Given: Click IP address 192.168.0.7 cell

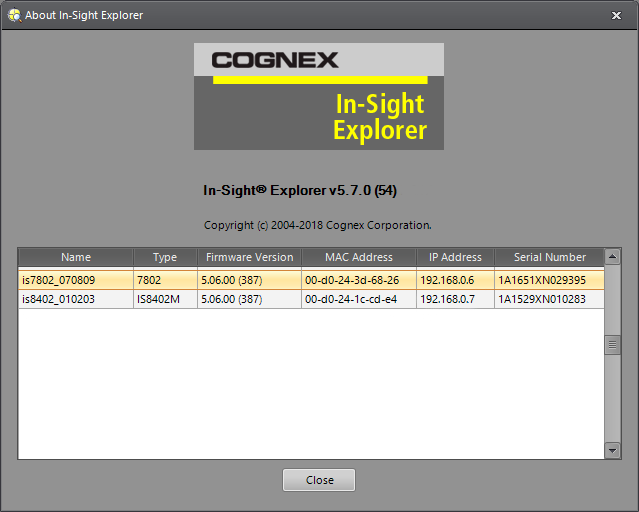Looking at the screenshot, I should click(x=447, y=299).
